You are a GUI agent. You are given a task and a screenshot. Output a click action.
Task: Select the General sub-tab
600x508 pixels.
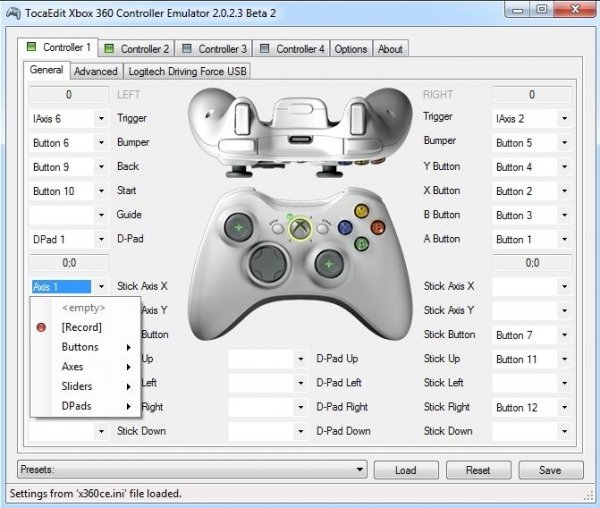tap(47, 70)
